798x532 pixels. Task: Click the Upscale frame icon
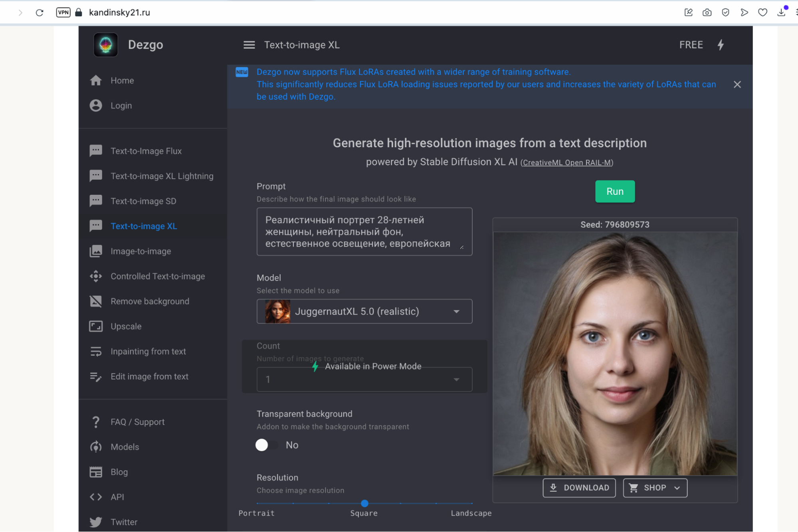[x=96, y=326]
